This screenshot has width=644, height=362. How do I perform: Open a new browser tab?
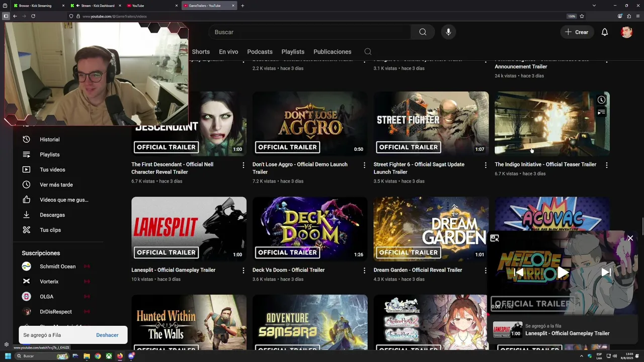tap(243, 6)
